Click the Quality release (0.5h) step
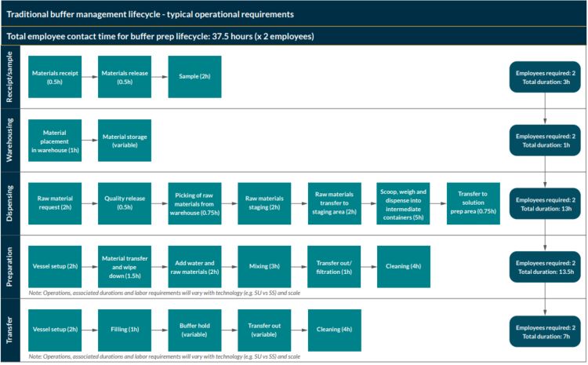 pyautogui.click(x=125, y=204)
